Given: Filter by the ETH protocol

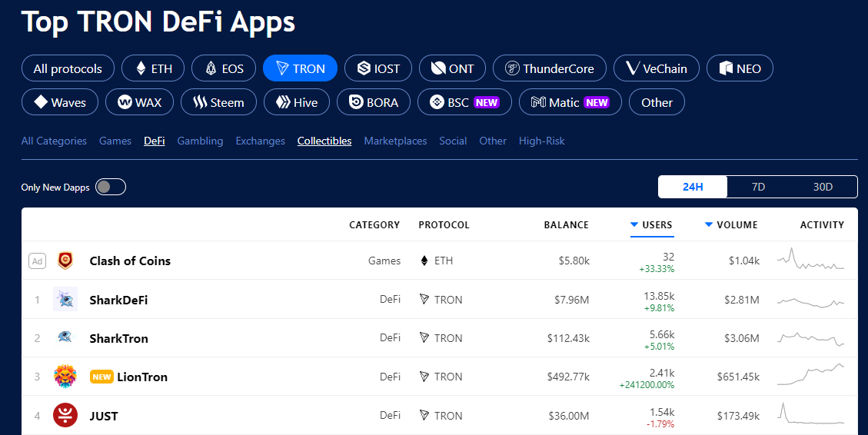Looking at the screenshot, I should pos(153,68).
